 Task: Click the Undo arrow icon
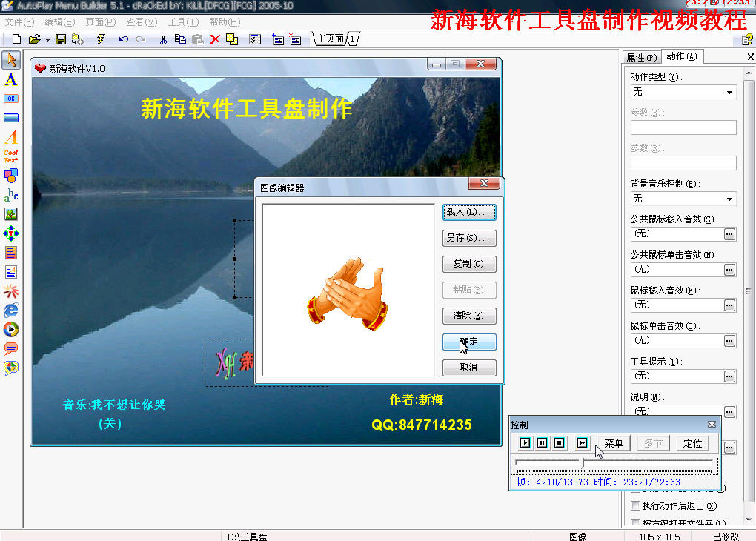click(124, 39)
